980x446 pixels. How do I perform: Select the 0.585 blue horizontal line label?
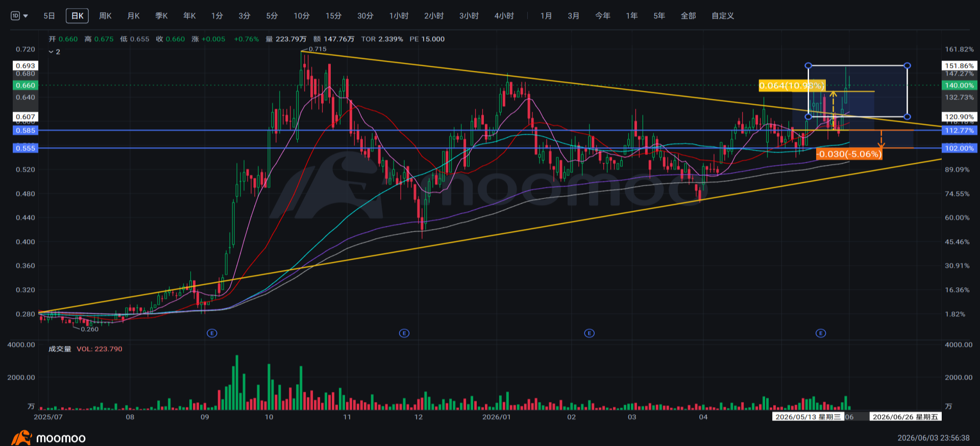tap(25, 131)
